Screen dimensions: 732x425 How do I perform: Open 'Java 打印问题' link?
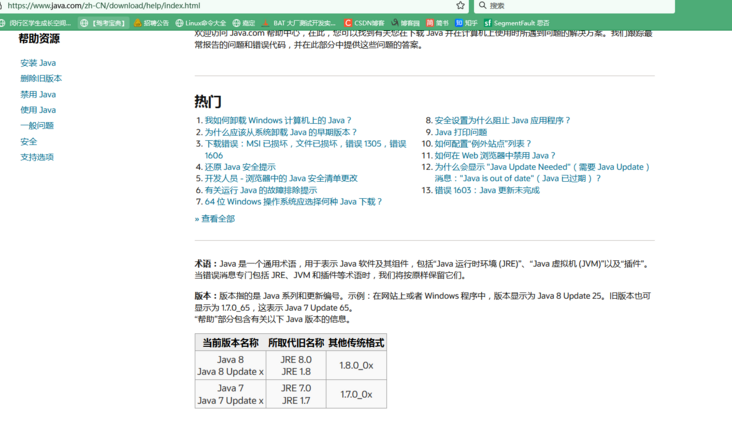(461, 132)
